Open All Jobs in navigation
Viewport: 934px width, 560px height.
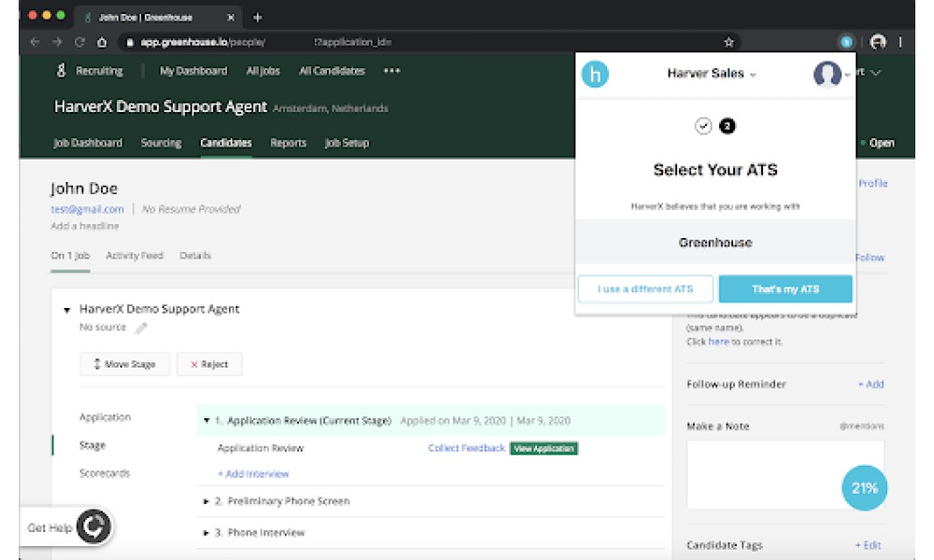click(263, 71)
